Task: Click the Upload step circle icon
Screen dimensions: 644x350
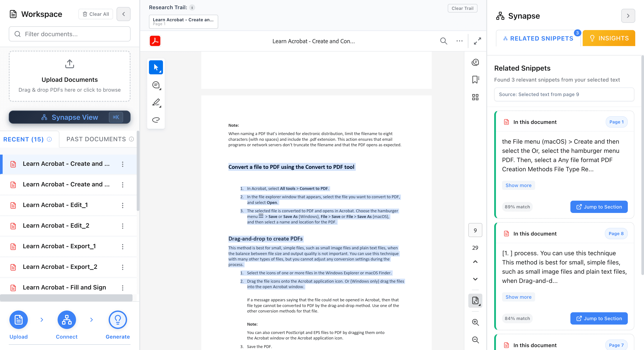Action: click(x=18, y=320)
